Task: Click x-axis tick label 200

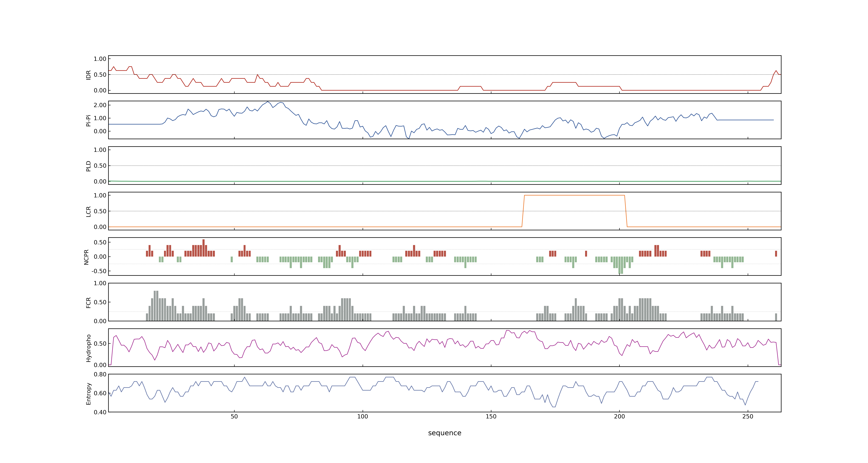Action: [x=619, y=416]
